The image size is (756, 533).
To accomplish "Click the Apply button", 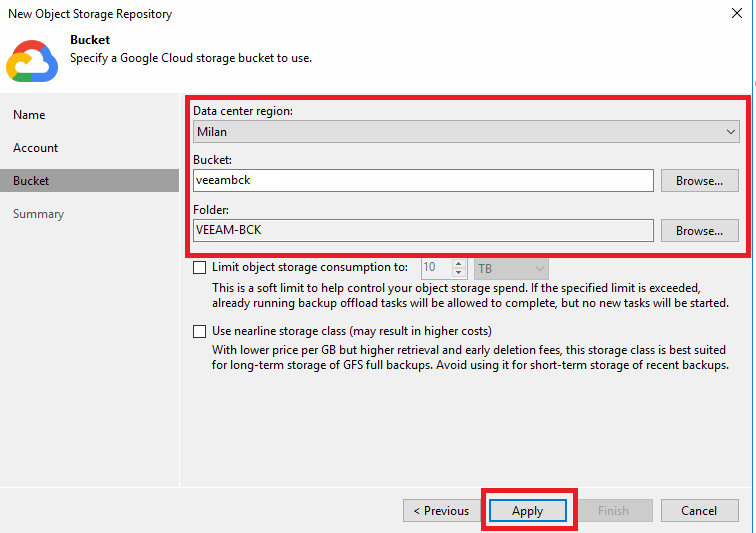I will pyautogui.click(x=527, y=510).
